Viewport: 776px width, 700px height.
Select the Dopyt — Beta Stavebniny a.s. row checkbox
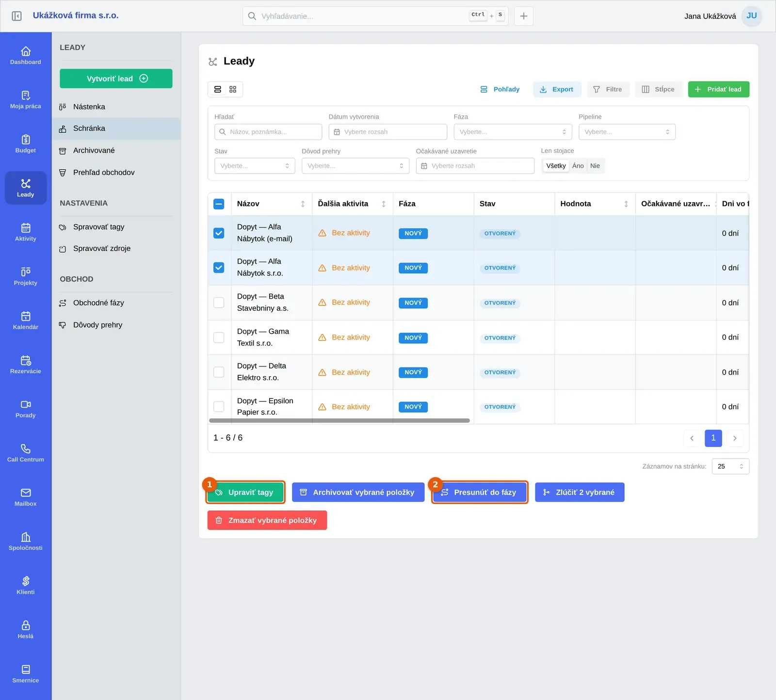pyautogui.click(x=219, y=302)
